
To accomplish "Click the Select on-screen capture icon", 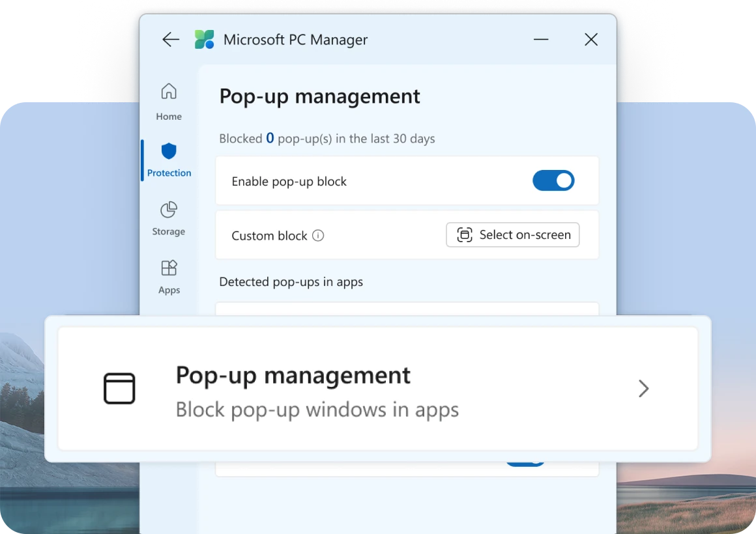I will (x=464, y=234).
